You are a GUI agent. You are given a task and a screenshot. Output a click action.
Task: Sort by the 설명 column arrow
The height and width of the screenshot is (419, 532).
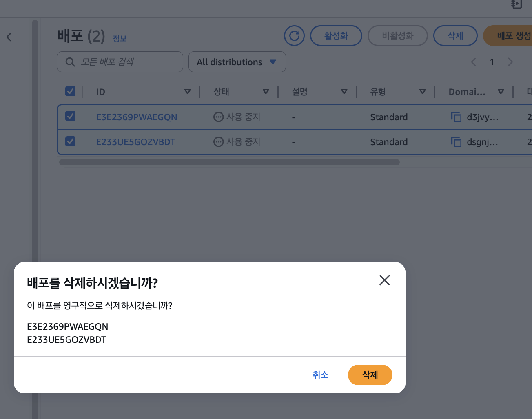(344, 92)
